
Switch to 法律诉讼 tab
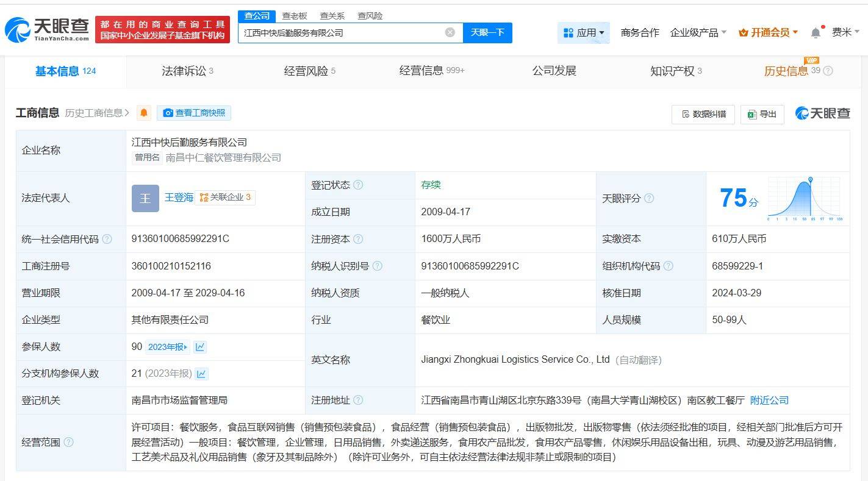pos(187,71)
